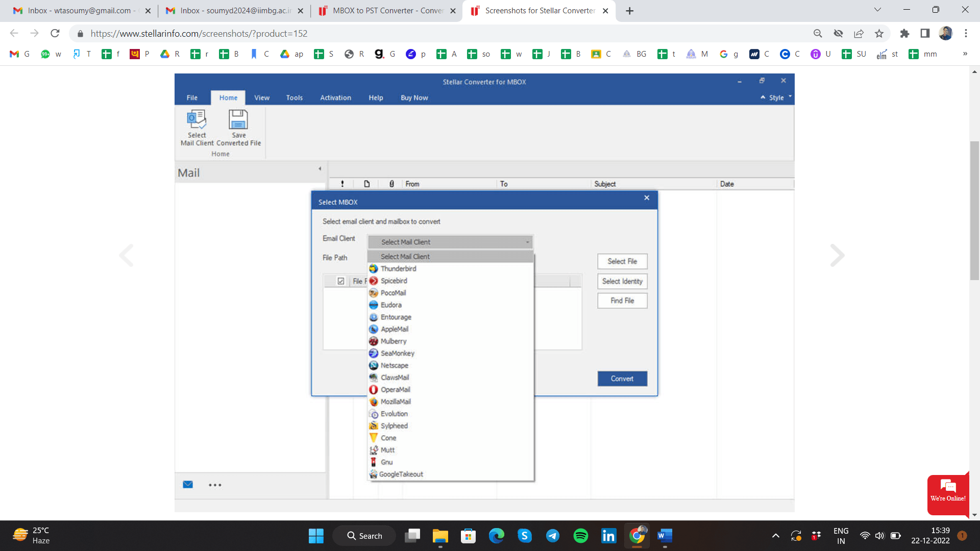Click the attachment paperclip column header
The width and height of the screenshot is (980, 551).
tap(391, 184)
